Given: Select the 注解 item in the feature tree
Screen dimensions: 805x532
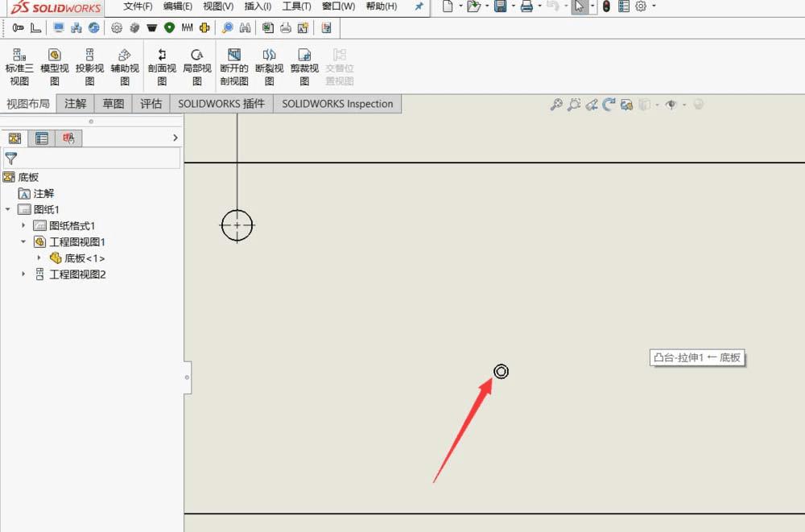Looking at the screenshot, I should pyautogui.click(x=43, y=193).
